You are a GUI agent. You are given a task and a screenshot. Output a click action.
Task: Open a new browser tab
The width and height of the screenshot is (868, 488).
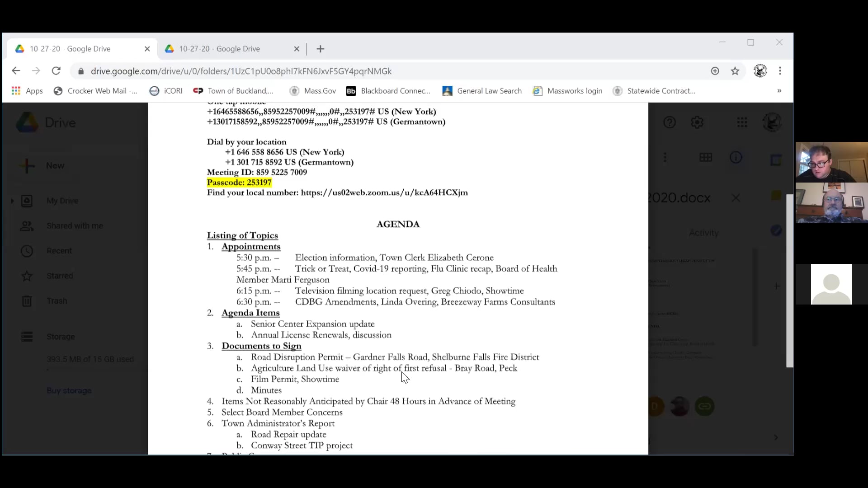(x=321, y=49)
